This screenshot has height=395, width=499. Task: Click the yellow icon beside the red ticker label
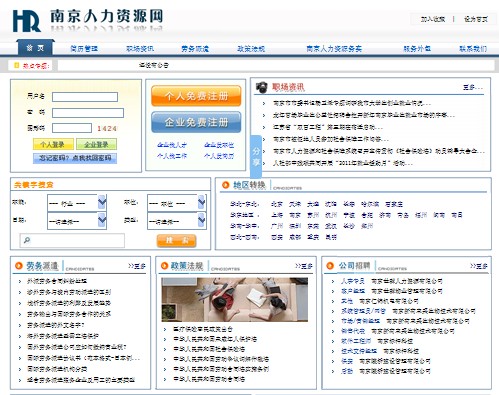coord(16,65)
